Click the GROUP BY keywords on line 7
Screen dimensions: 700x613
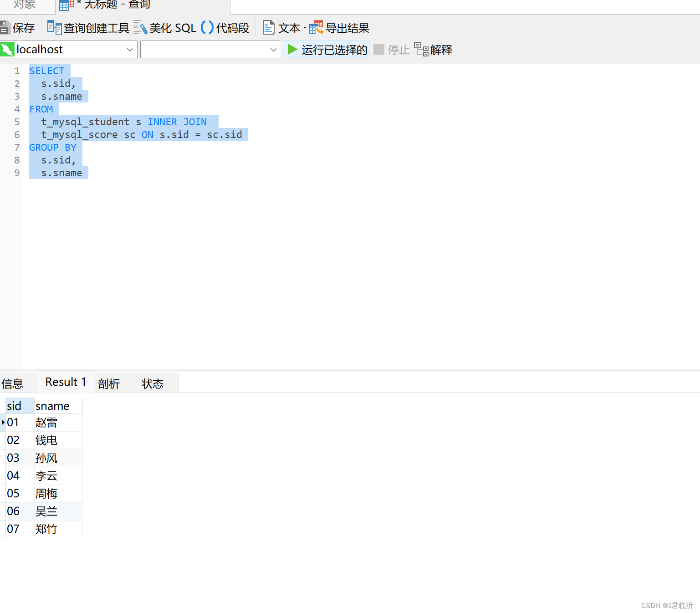[53, 148]
